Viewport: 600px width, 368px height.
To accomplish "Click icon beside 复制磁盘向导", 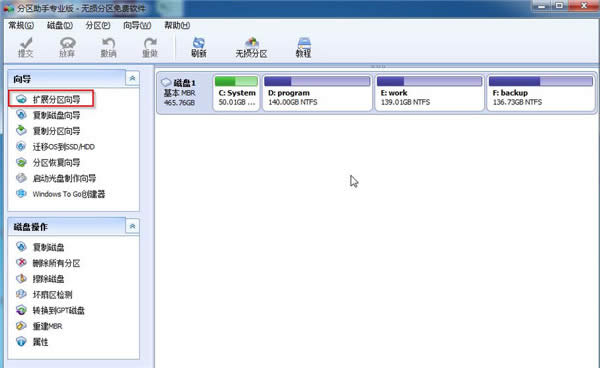I will pyautogui.click(x=21, y=115).
